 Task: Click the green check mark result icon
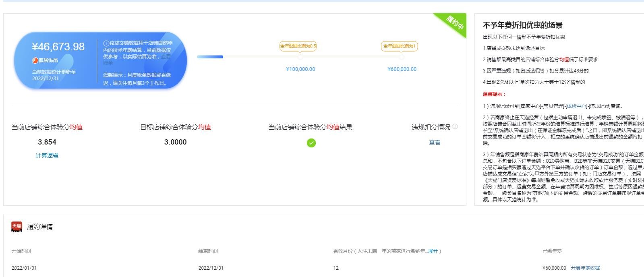[311, 143]
